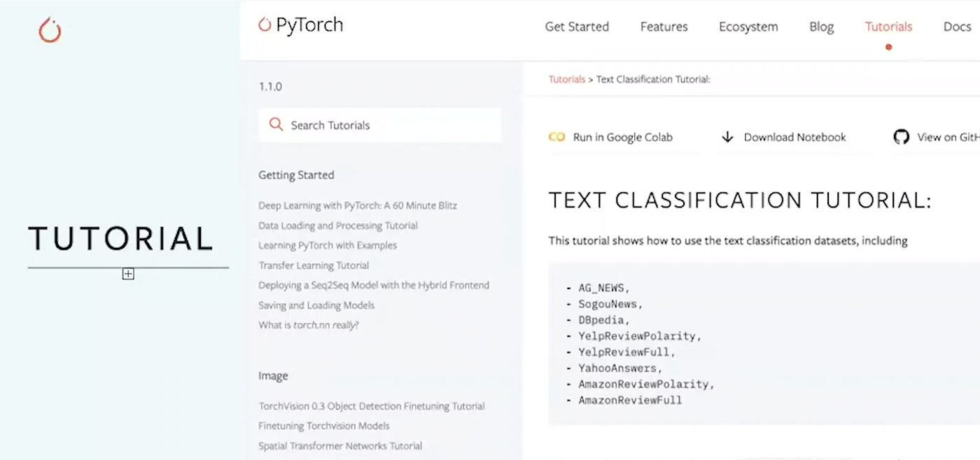Click the TUTORIAL title on the left panel
980x460 pixels.
click(120, 239)
